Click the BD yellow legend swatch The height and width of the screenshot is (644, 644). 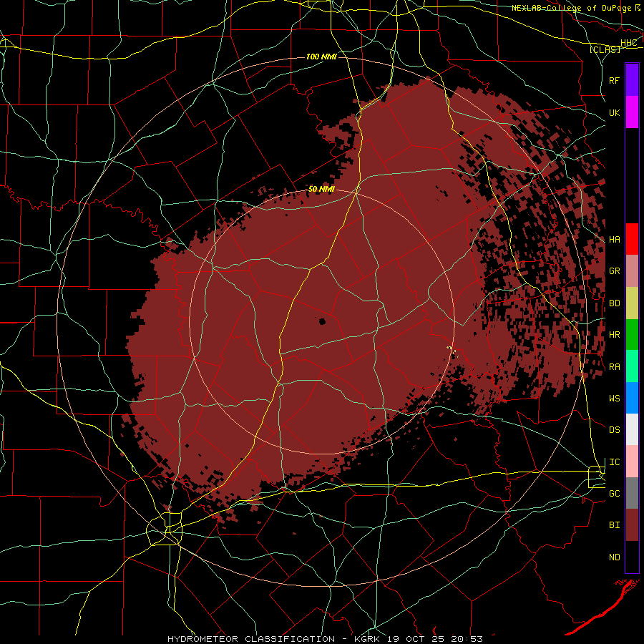632,303
